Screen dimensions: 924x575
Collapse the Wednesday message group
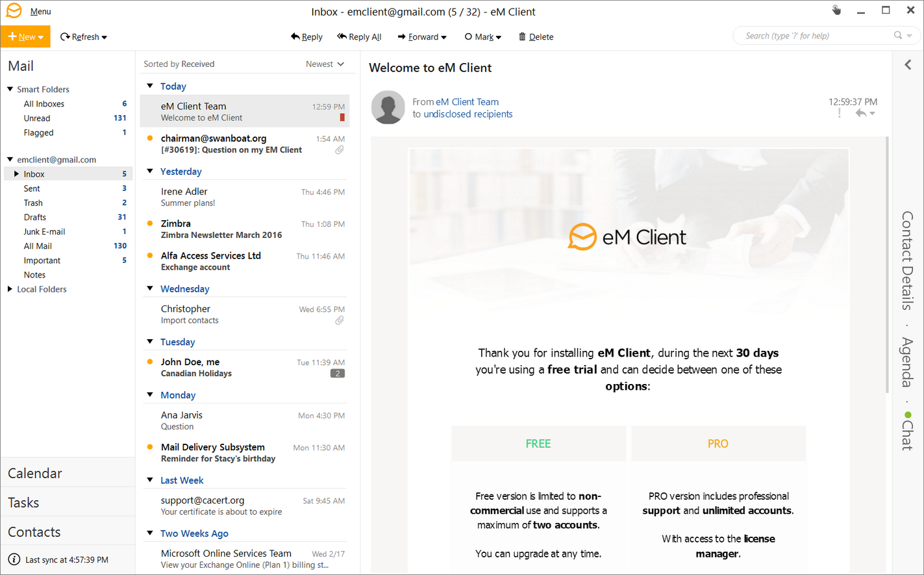tap(150, 288)
